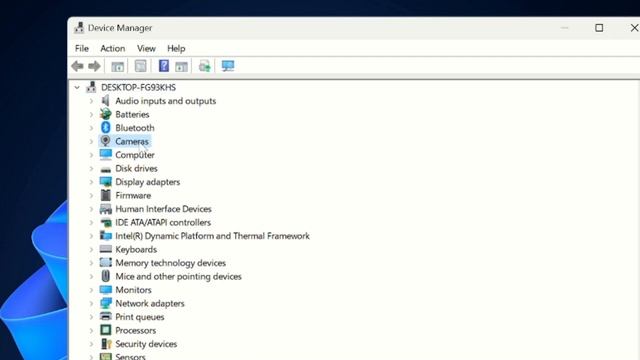Select the Monitors tree label
640x360 pixels.
133,290
